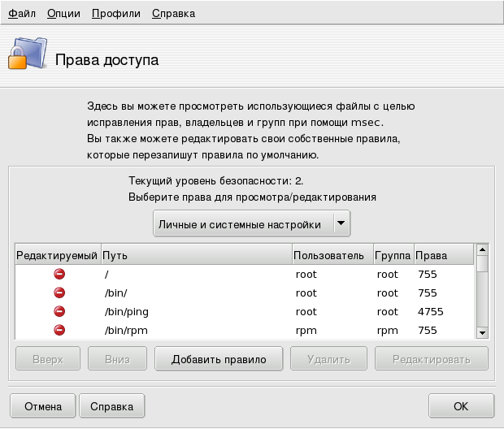Click the folder-with-lock access rights icon
The image size is (504, 429).
pos(27,54)
